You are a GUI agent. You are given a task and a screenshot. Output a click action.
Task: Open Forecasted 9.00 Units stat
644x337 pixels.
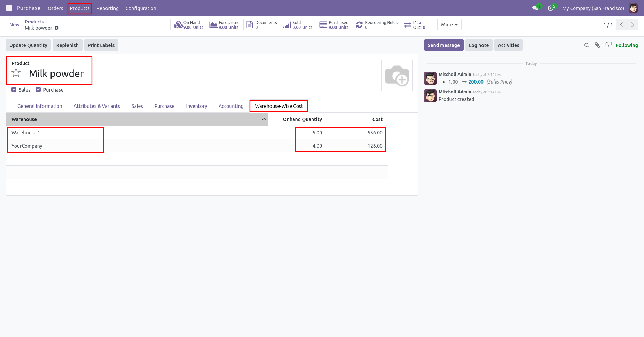click(225, 25)
